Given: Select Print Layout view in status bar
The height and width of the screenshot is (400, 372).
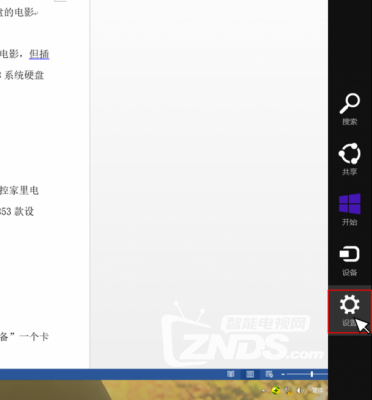Looking at the screenshot, I should pos(250,374).
